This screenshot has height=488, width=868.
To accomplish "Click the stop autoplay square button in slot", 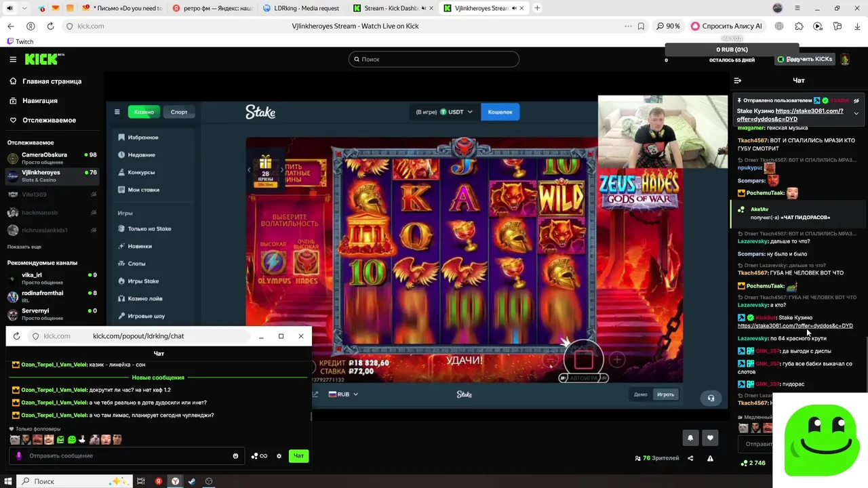I will tap(584, 359).
